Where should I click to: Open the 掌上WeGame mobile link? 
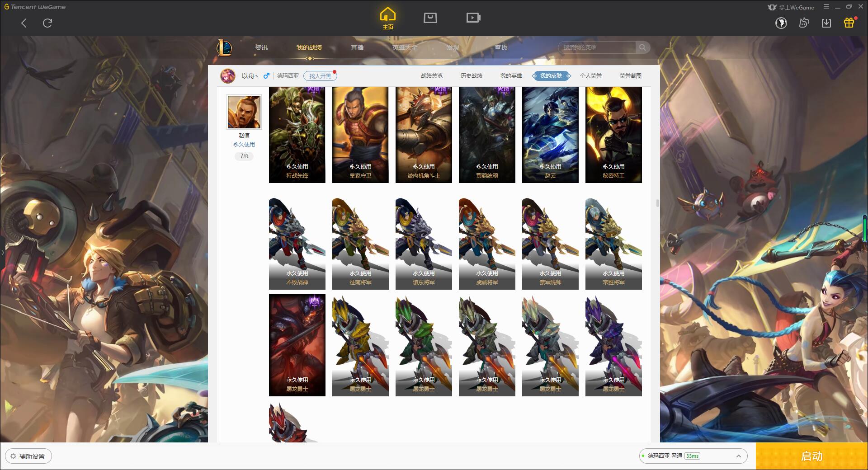[x=791, y=7]
